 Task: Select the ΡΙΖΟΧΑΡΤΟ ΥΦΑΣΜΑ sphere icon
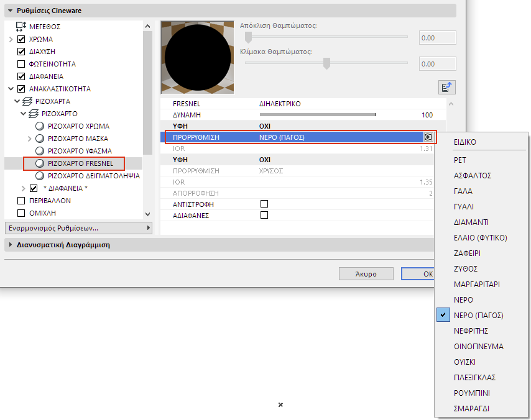40,151
